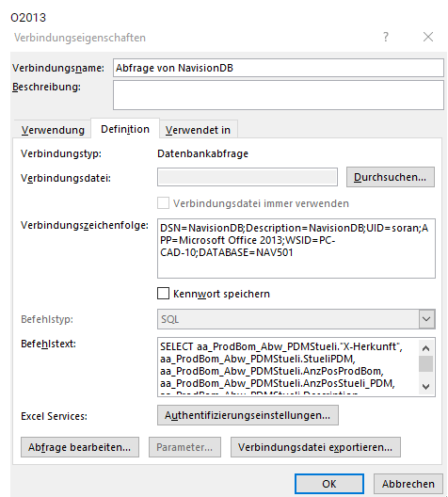Screen dimensions: 448x497
Task: Click the Befehlstyp SQL combo box field
Action: (296, 319)
